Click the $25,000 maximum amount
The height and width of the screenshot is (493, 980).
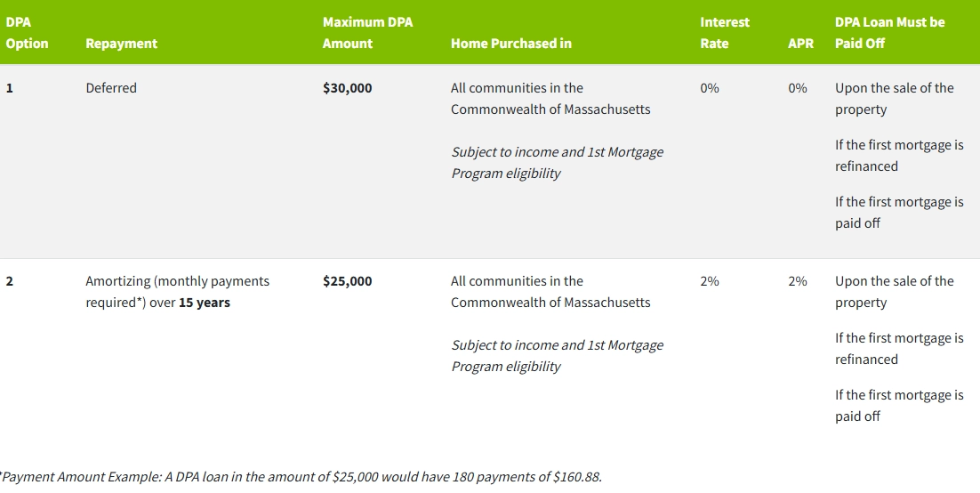click(348, 281)
